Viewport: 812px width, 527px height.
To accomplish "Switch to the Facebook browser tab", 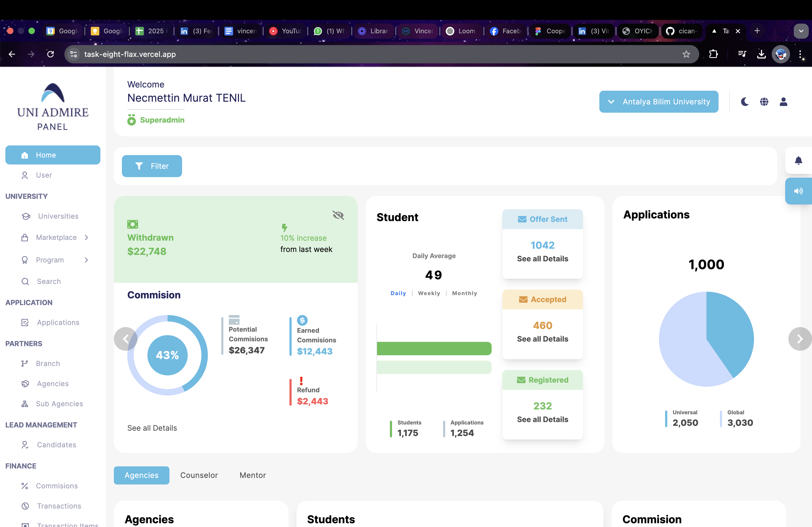I will (506, 31).
